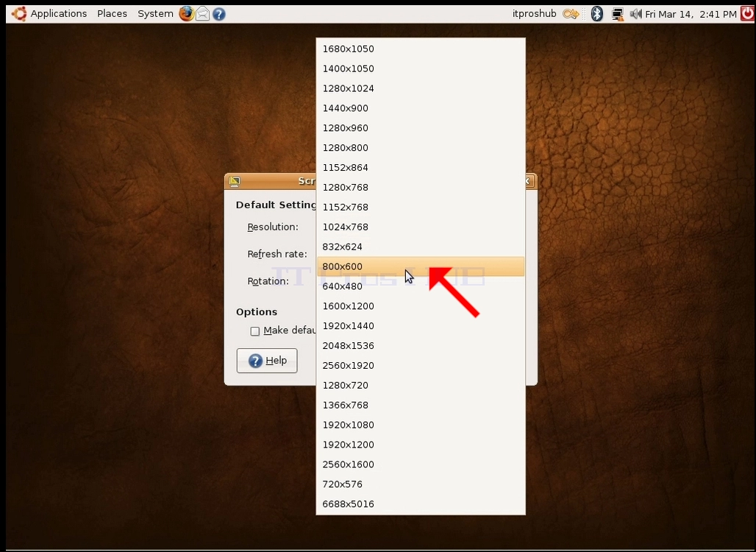This screenshot has height=552, width=756.
Task: Select the 6688x5016 resolution
Action: pos(421,503)
